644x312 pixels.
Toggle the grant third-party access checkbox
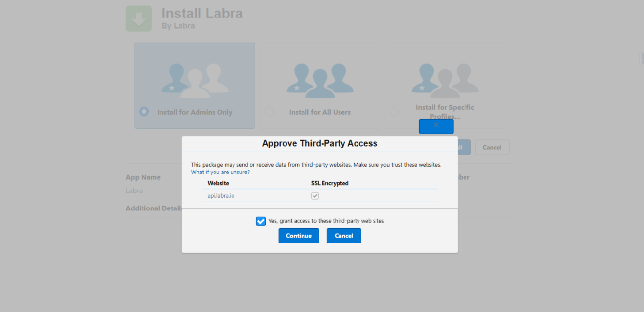(261, 221)
